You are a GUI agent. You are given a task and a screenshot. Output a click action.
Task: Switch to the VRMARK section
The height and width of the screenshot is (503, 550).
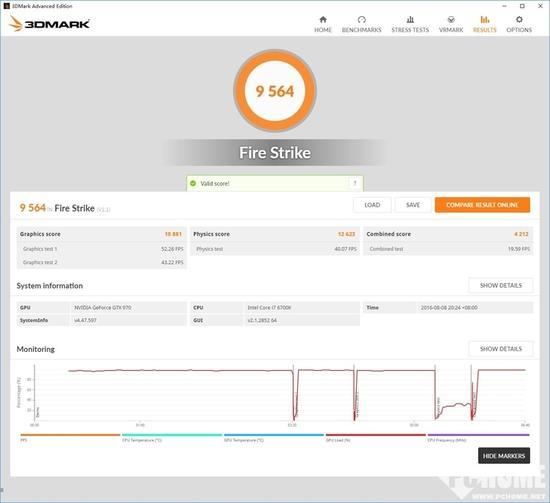coord(451,25)
